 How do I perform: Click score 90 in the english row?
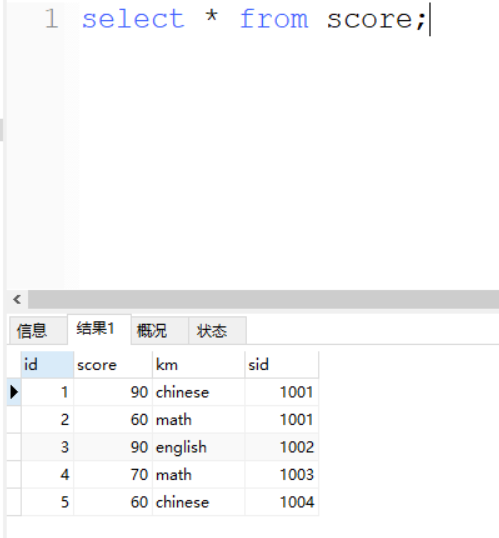point(113,447)
